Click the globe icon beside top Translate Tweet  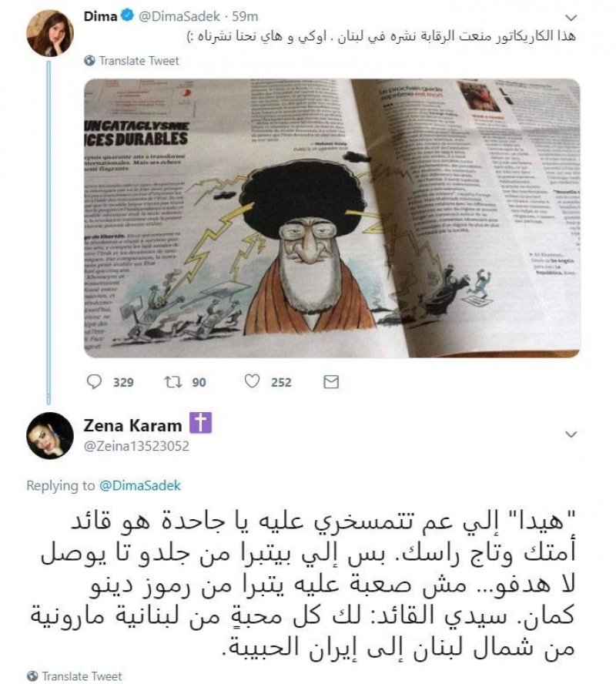(x=90, y=61)
